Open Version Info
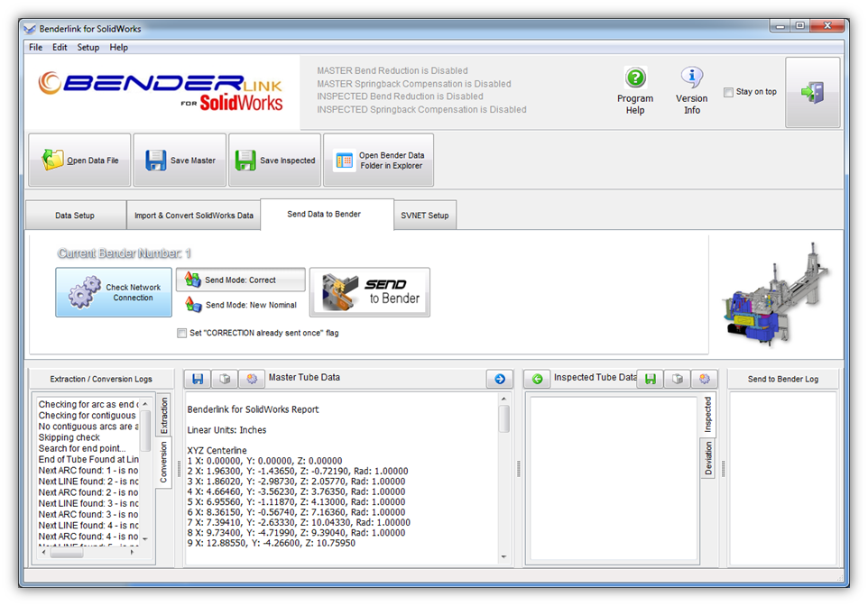The height and width of the screenshot is (606, 868). [x=691, y=78]
